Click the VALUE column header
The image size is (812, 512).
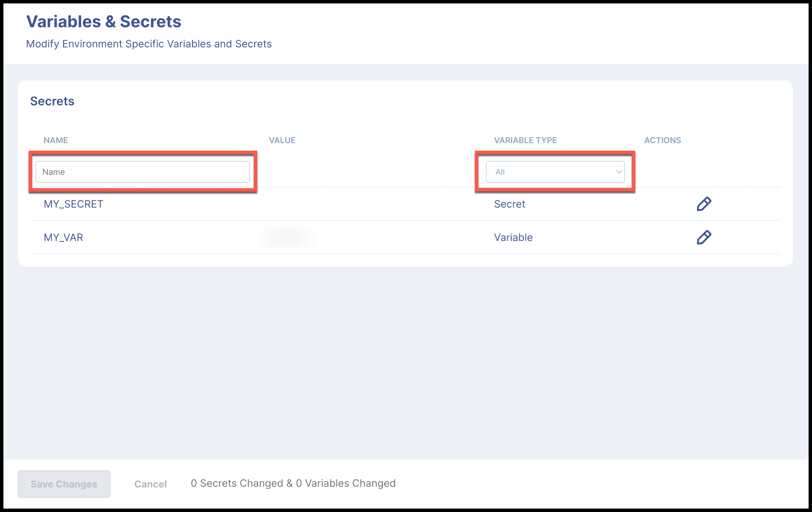click(x=282, y=140)
